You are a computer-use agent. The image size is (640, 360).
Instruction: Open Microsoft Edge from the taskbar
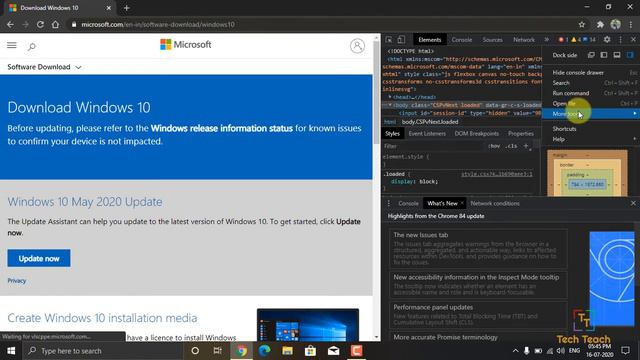[264, 351]
